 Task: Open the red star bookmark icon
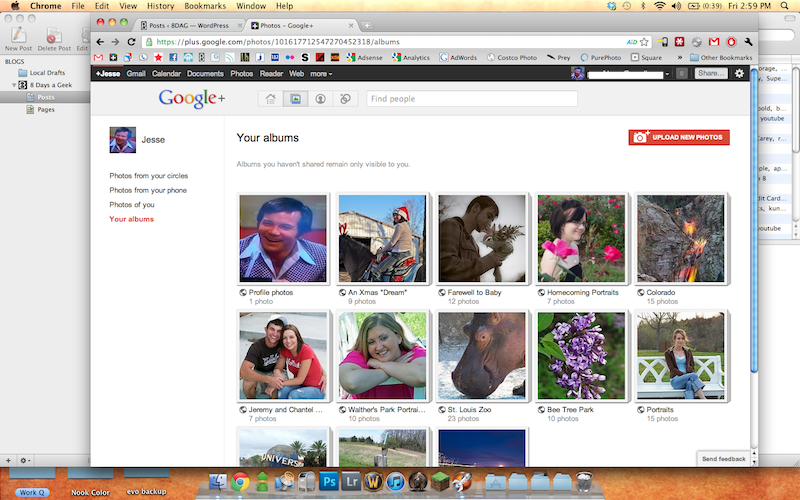click(158, 57)
